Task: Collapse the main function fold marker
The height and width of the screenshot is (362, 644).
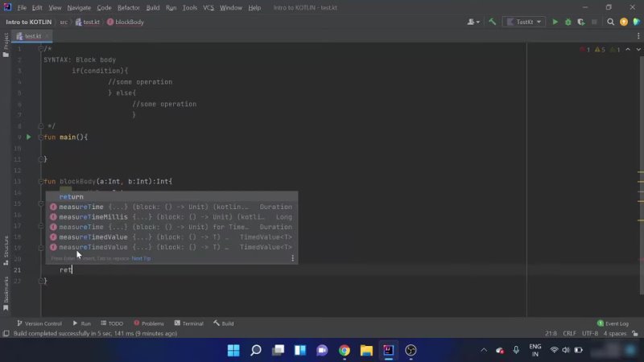Action: click(x=41, y=137)
